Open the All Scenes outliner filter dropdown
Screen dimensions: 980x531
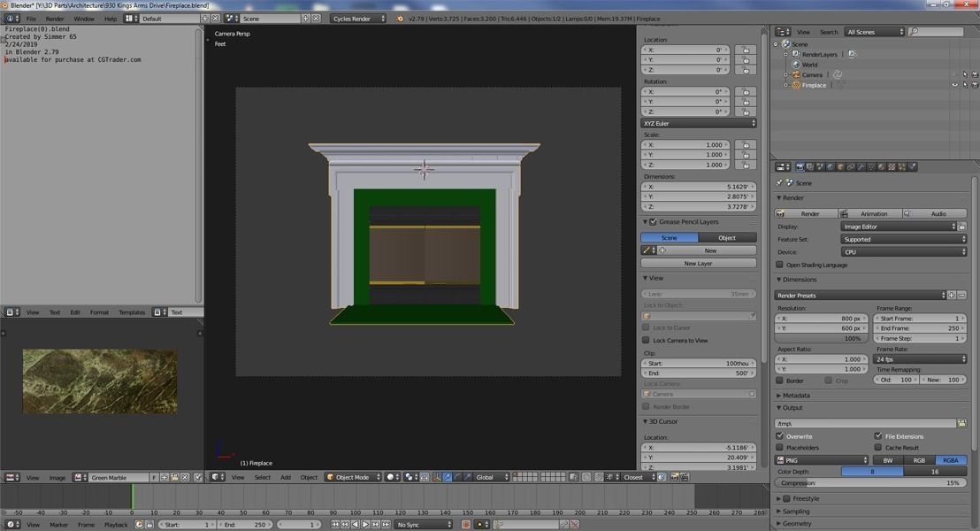click(x=875, y=31)
